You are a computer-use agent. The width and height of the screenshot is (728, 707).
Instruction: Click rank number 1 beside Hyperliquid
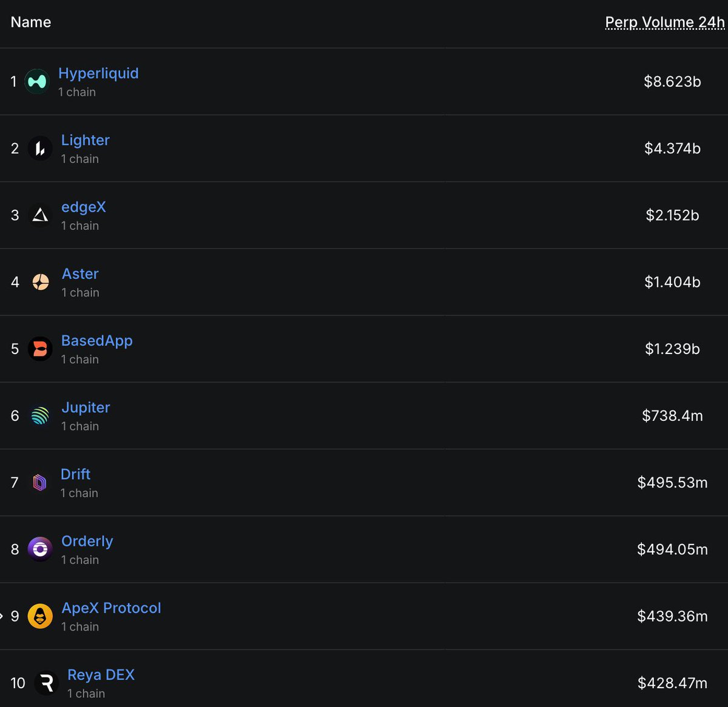point(13,81)
